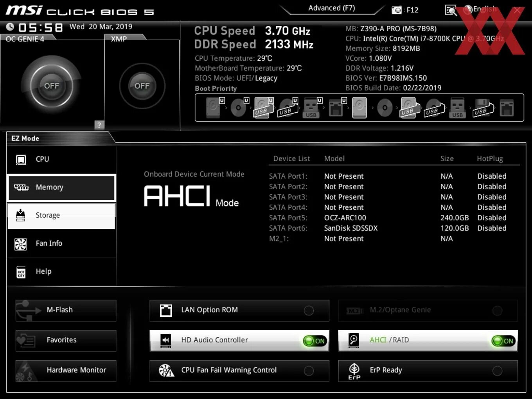This screenshot has width=532, height=399.
Task: Click the SanDisk SDSSDX drive on SATA Port6
Action: pyautogui.click(x=351, y=228)
